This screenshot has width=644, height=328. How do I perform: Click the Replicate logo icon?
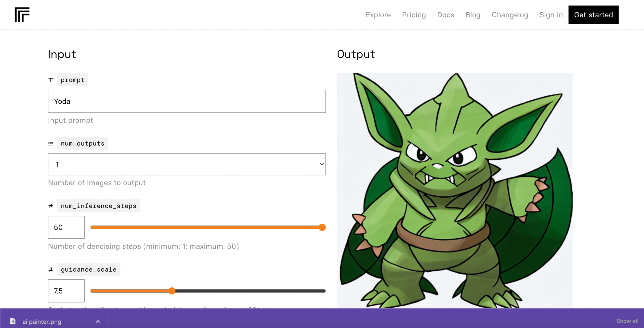click(x=22, y=15)
